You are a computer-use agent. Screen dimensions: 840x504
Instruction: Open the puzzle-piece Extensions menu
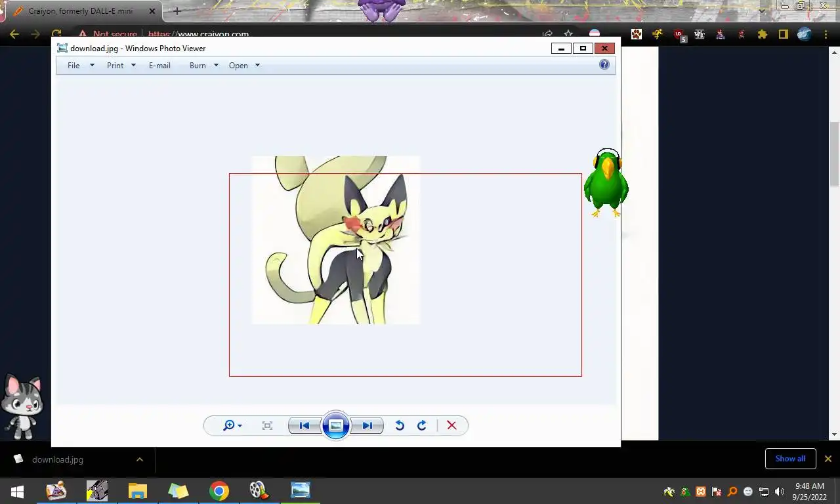[x=762, y=34]
